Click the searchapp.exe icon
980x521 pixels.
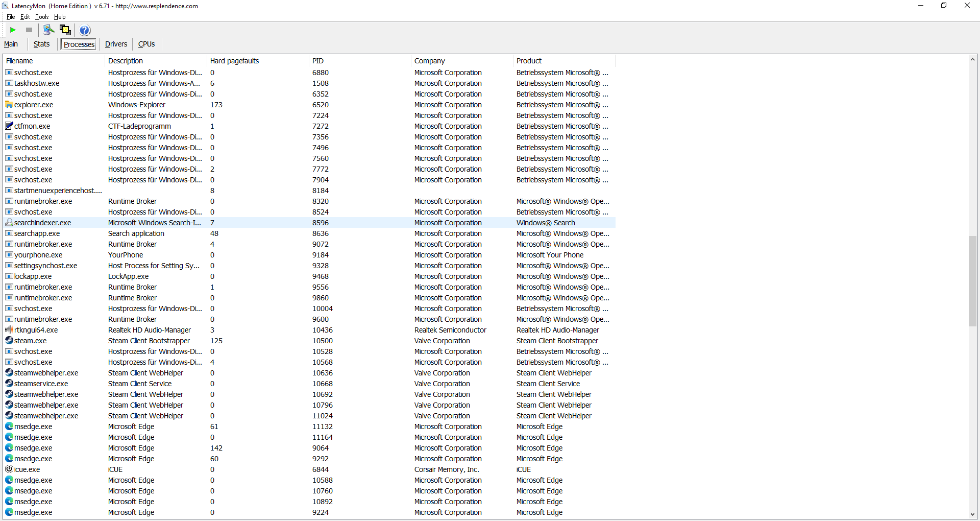pyautogui.click(x=9, y=233)
